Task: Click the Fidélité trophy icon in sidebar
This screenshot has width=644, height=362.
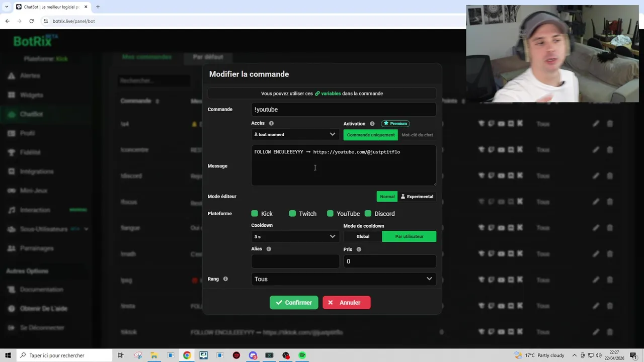Action: click(x=11, y=152)
